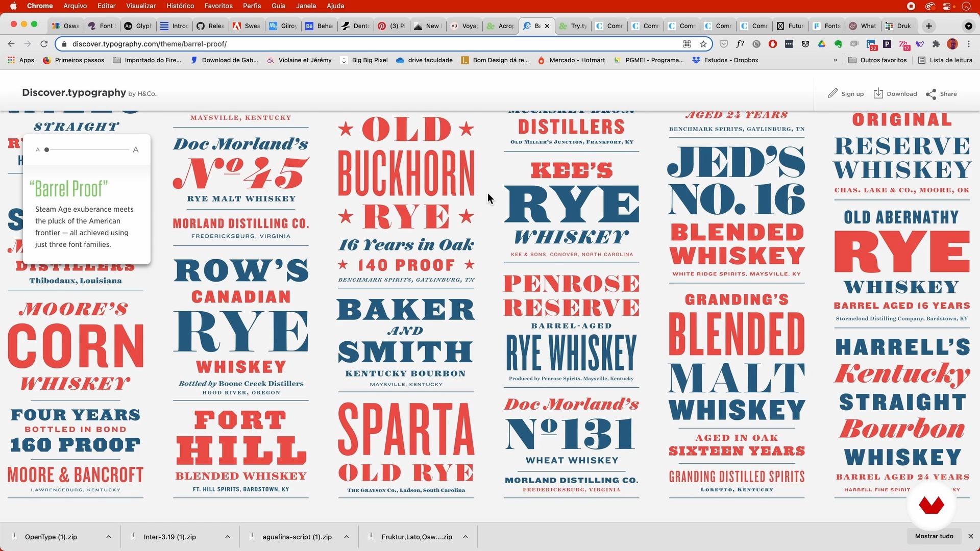Click the text size slider handle
This screenshot has width=980, height=551.
coord(46,149)
